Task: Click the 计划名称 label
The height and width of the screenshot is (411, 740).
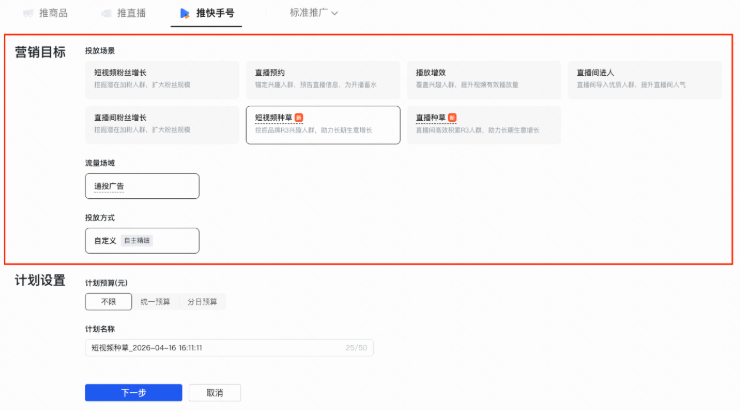Action: [x=100, y=329]
